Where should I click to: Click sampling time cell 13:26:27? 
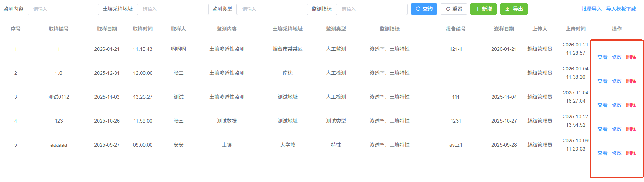[x=143, y=97]
